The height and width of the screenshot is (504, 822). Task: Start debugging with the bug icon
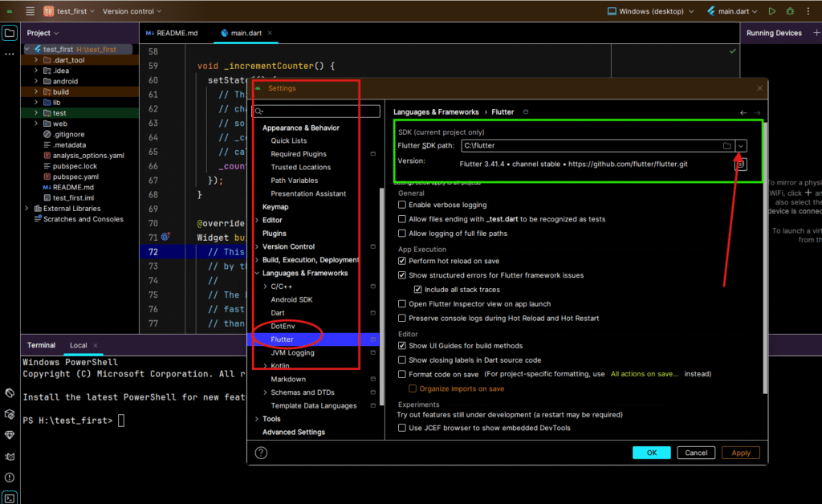[x=790, y=11]
